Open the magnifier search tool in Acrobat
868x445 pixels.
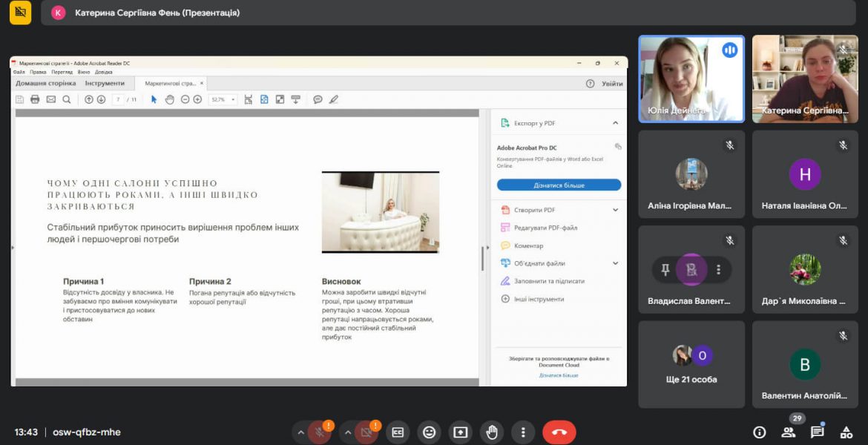(x=67, y=99)
